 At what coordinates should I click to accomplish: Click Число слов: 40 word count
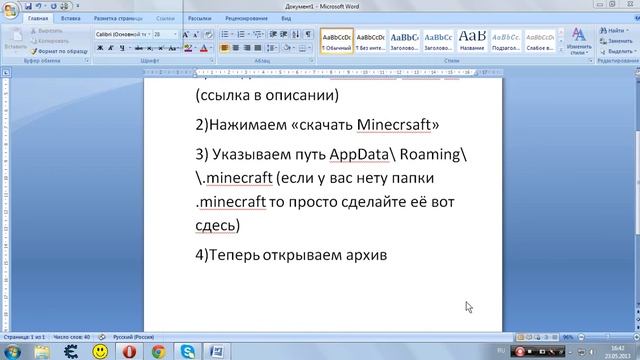pyautogui.click(x=71, y=337)
